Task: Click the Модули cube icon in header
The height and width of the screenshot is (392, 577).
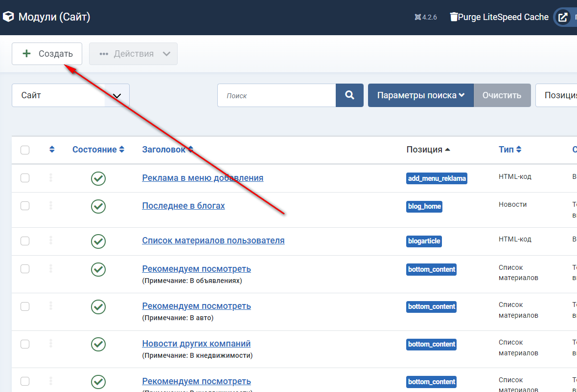Action: click(x=8, y=17)
